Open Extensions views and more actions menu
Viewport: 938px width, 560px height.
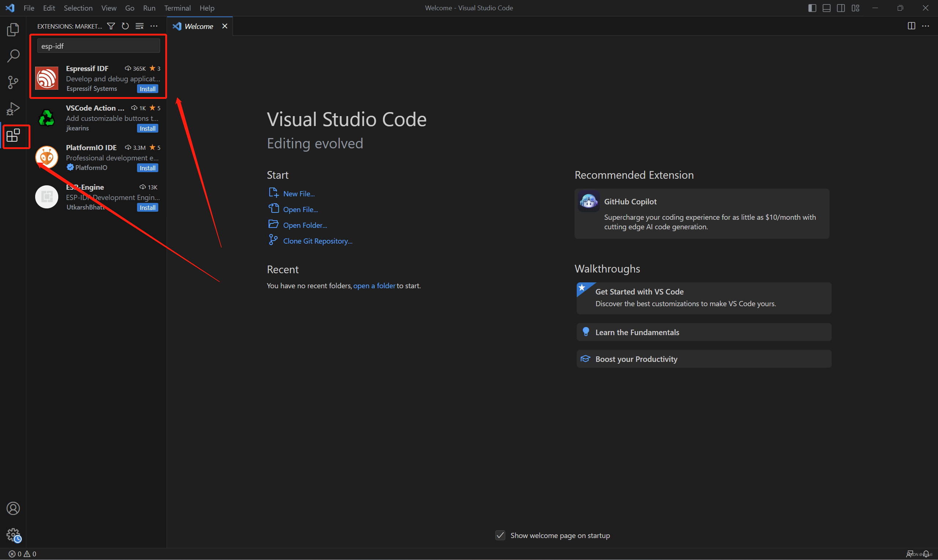point(154,26)
